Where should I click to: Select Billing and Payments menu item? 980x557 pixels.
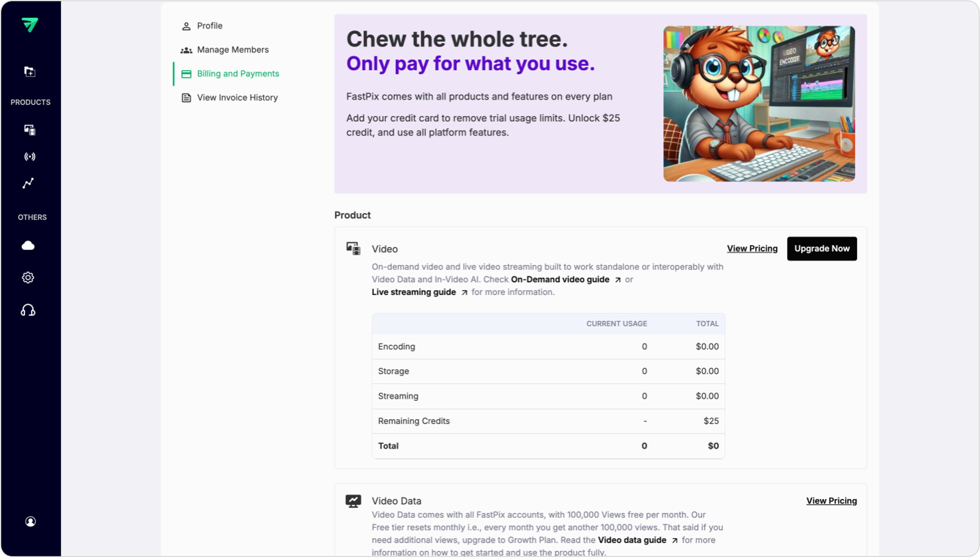point(238,74)
